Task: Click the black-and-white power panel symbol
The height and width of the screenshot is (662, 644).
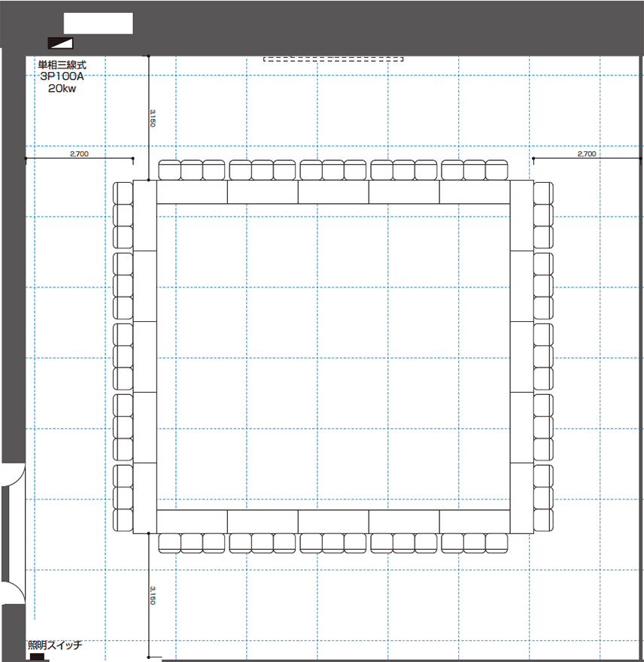Action: coord(60,43)
